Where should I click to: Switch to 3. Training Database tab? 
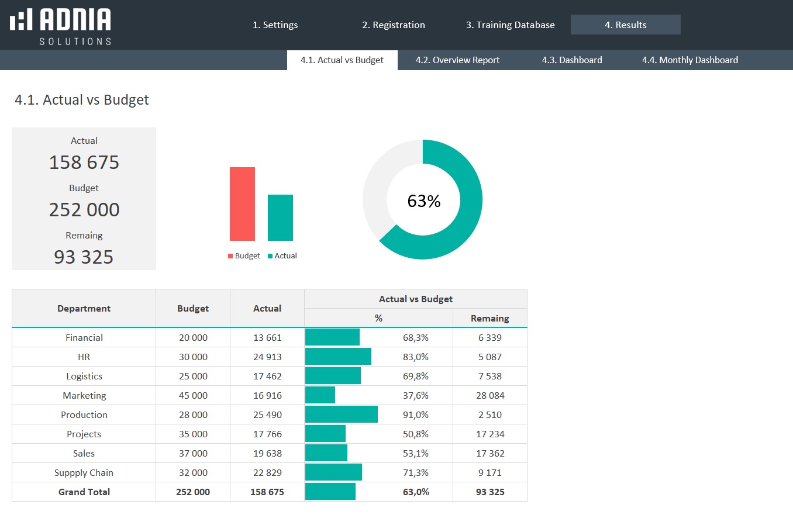click(510, 25)
